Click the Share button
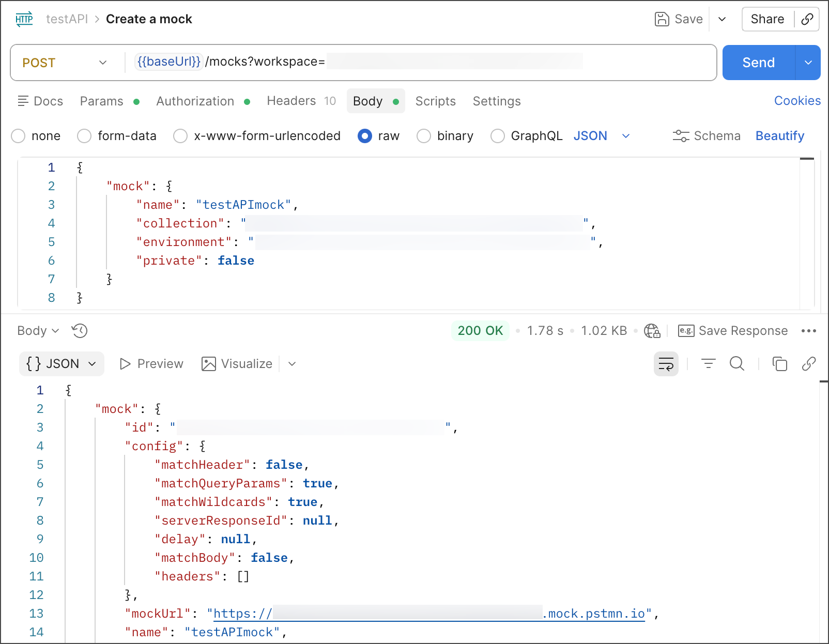 (767, 19)
